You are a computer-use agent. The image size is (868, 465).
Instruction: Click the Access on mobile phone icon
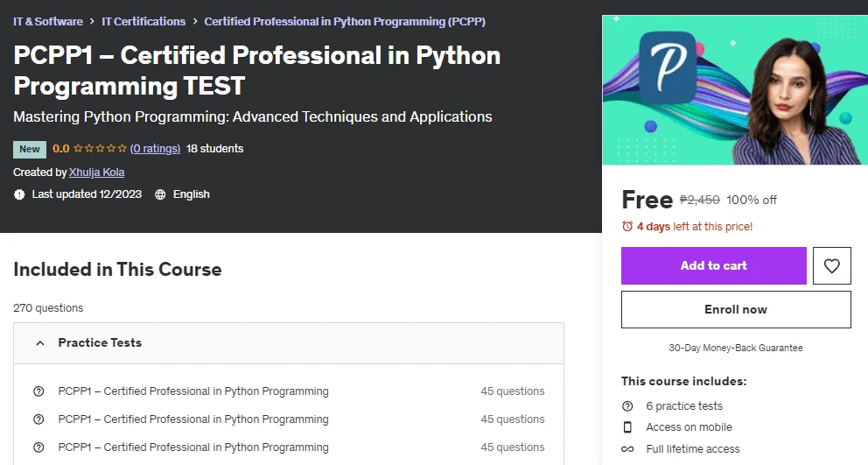(627, 427)
